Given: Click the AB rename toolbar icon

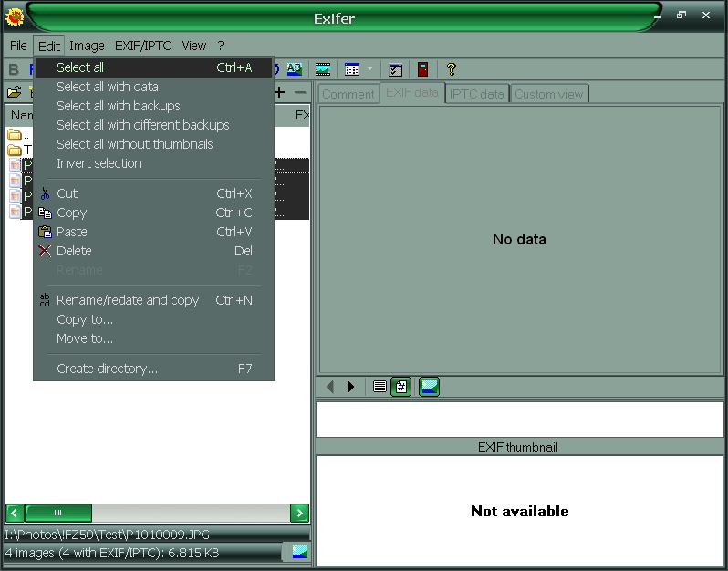Looking at the screenshot, I should pyautogui.click(x=294, y=69).
